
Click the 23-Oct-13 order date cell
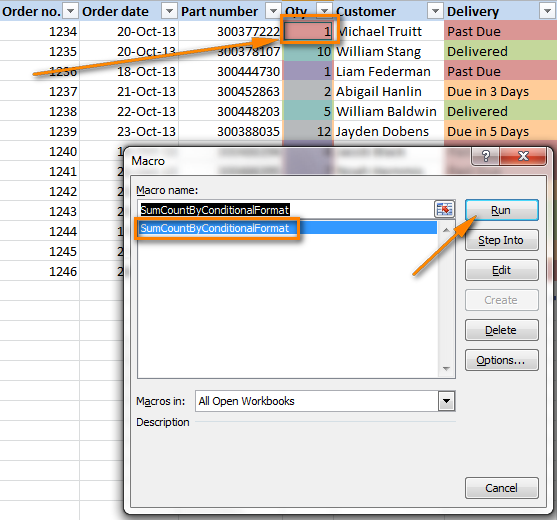[x=129, y=132]
